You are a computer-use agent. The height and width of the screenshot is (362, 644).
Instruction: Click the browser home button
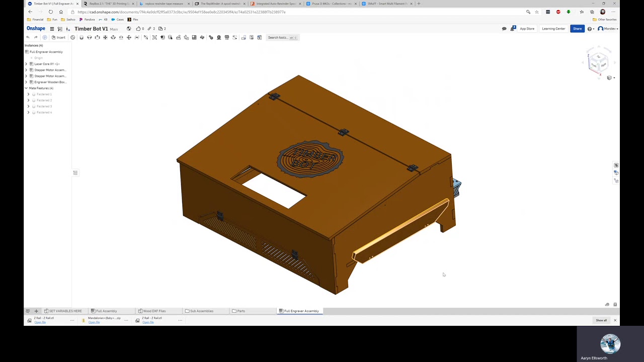(x=61, y=12)
